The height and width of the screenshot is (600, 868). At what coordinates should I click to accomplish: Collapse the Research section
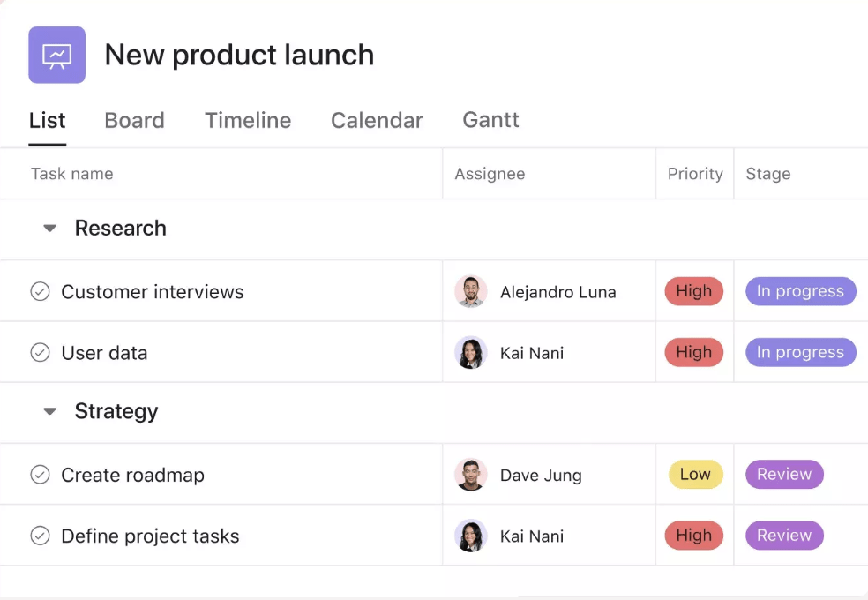point(49,228)
